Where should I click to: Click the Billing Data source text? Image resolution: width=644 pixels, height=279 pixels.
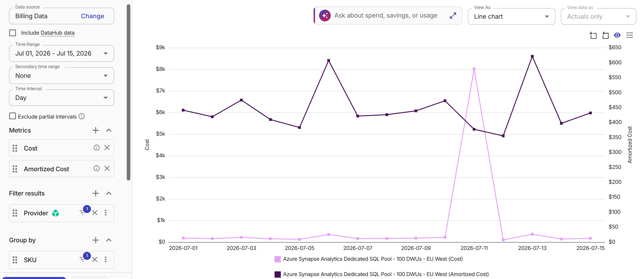31,16
